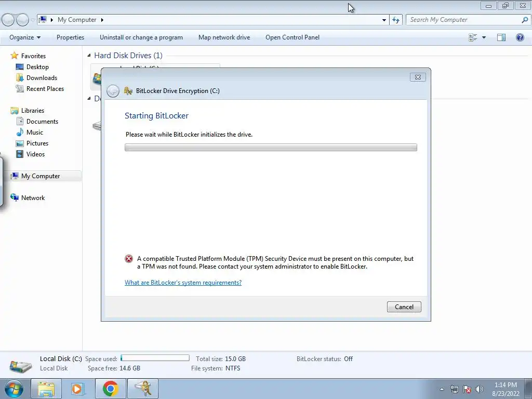532x399 pixels.
Task: Click Uninstall or change a program
Action: click(x=141, y=37)
